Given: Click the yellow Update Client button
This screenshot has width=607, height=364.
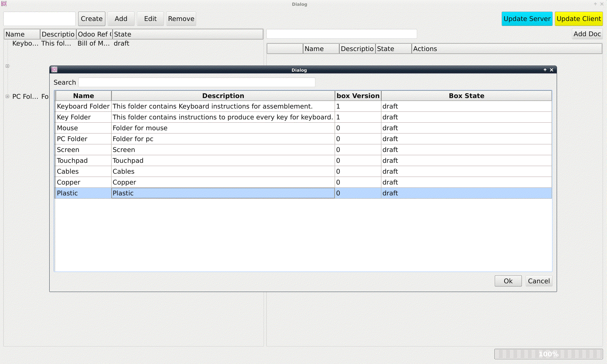Looking at the screenshot, I should 578,18.
